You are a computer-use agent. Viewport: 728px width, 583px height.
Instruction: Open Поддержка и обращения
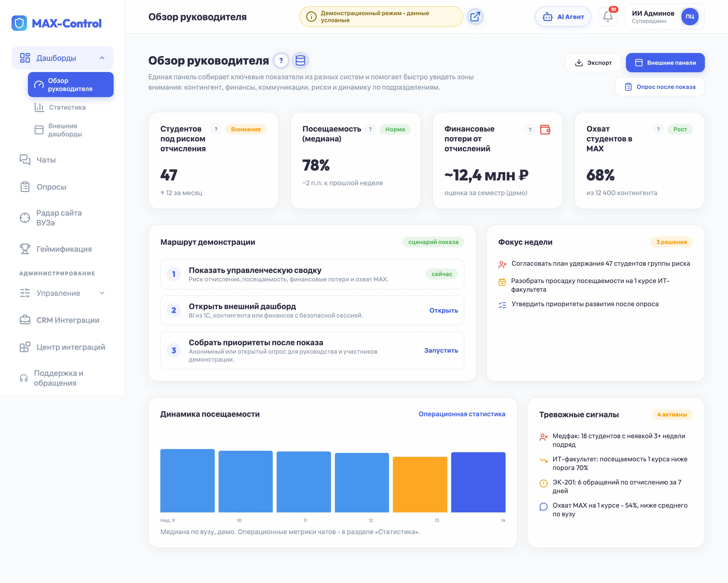pyautogui.click(x=62, y=378)
